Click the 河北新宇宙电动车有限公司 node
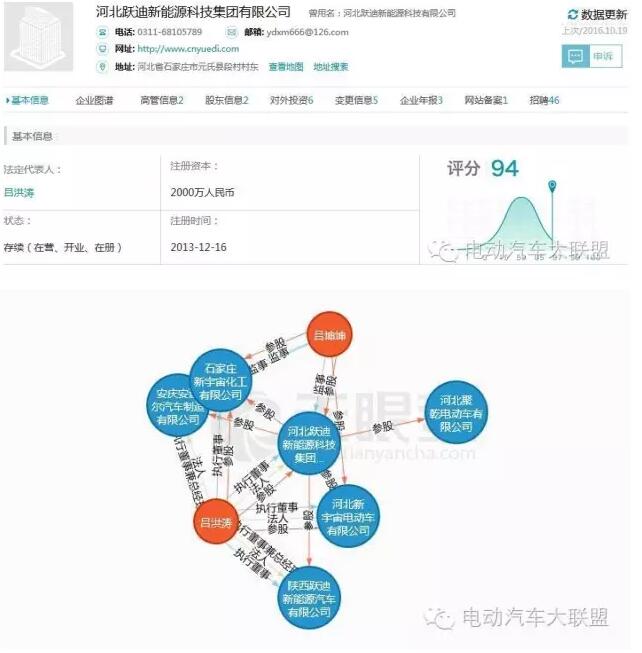 tap(348, 517)
